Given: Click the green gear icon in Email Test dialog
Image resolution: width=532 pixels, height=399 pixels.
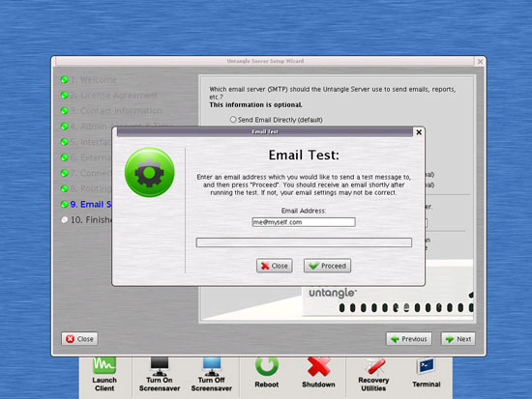Looking at the screenshot, I should point(150,173).
